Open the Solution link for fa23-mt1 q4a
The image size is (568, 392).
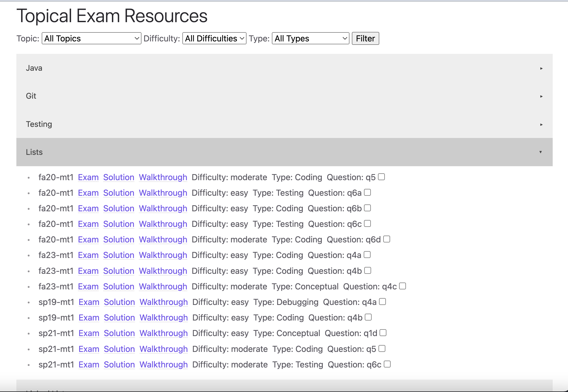coord(119,255)
